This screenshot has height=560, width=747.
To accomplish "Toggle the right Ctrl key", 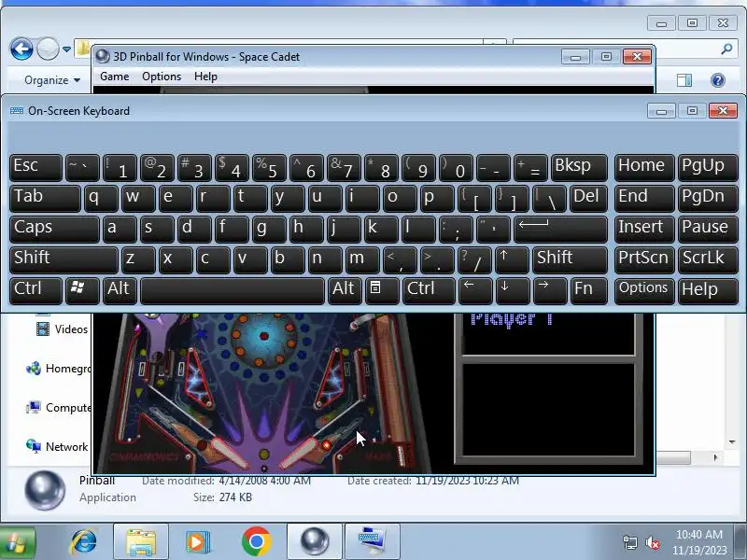I will (429, 290).
